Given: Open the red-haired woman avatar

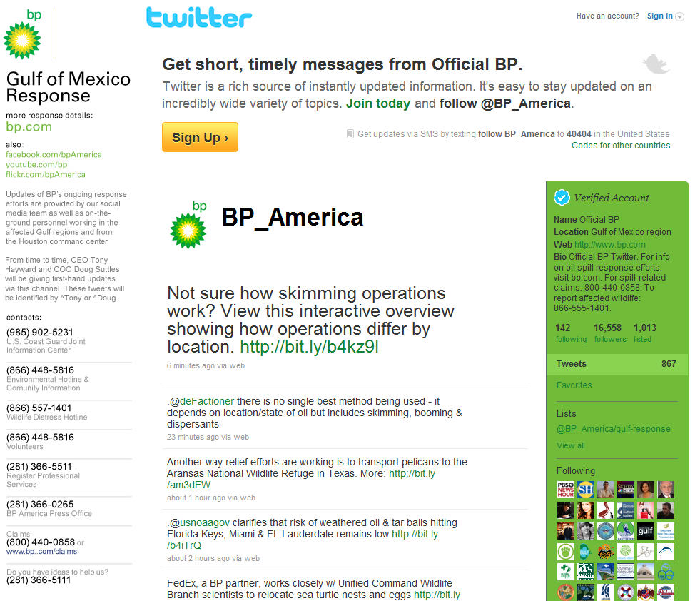Looking at the screenshot, I should coord(586,510).
